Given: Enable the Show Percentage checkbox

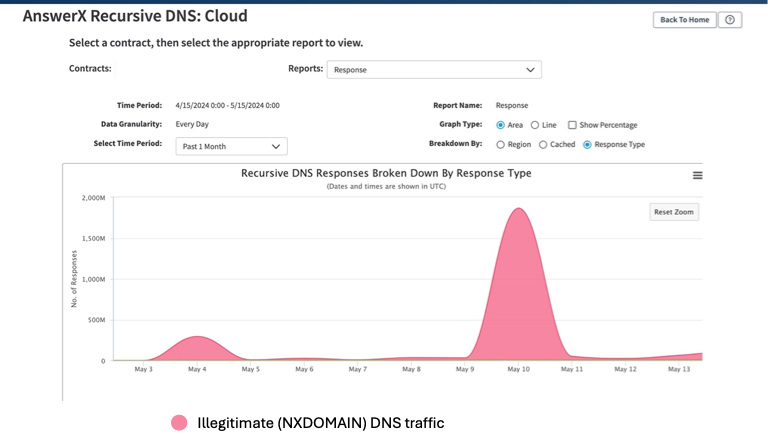Looking at the screenshot, I should (572, 125).
